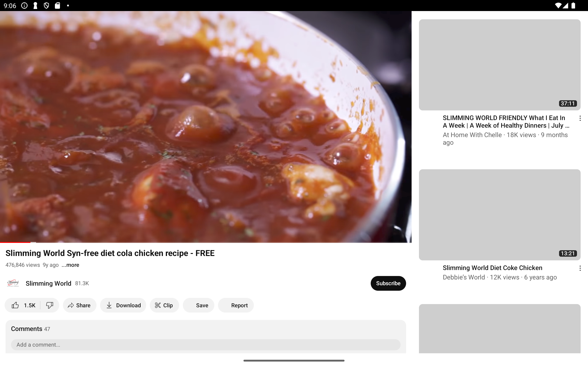Screen dimensions: 588x368
Task: Expand video description with ...more
Action: click(71, 265)
